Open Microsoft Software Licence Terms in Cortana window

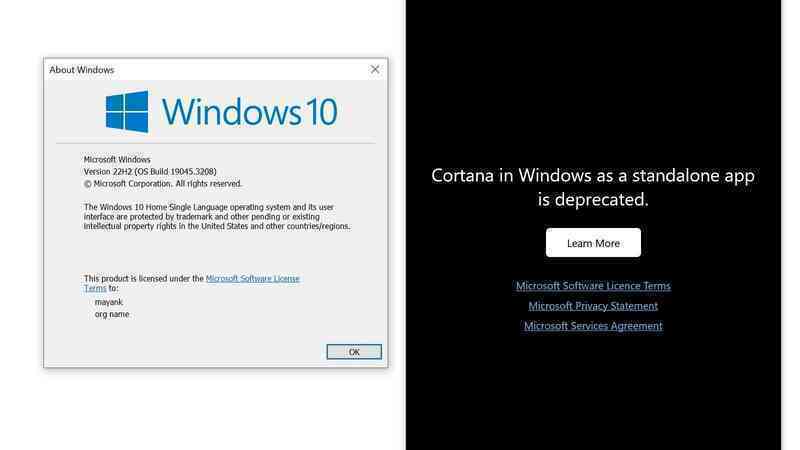[593, 286]
